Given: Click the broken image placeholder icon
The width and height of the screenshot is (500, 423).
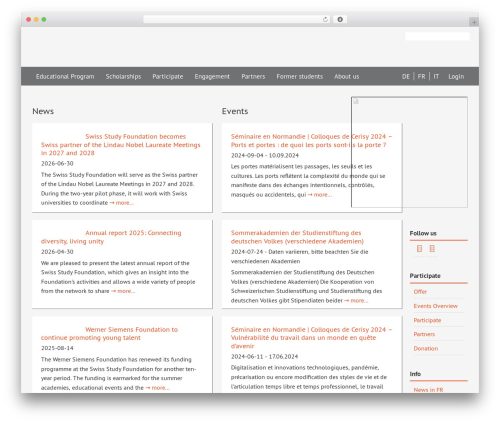Looking at the screenshot, I should [x=356, y=101].
